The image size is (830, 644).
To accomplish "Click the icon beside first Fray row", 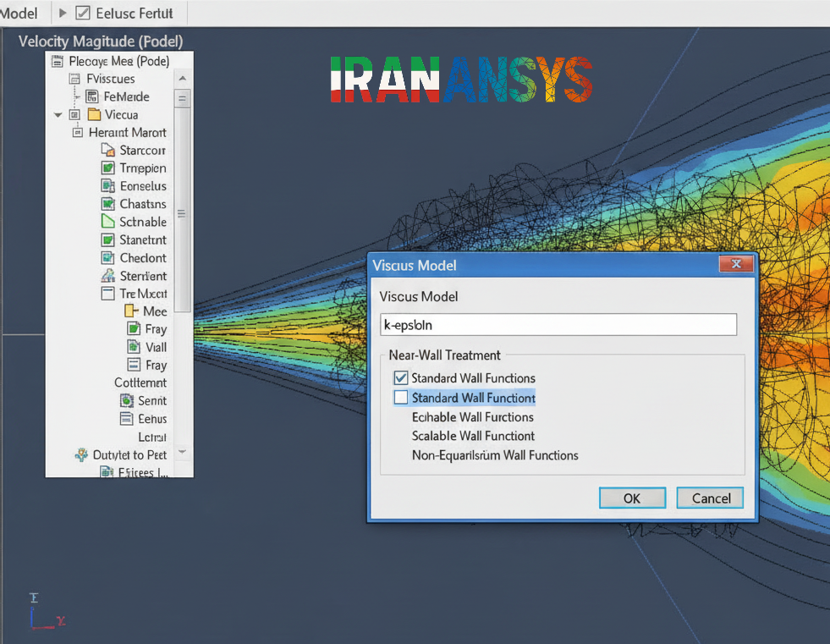I will [x=134, y=329].
